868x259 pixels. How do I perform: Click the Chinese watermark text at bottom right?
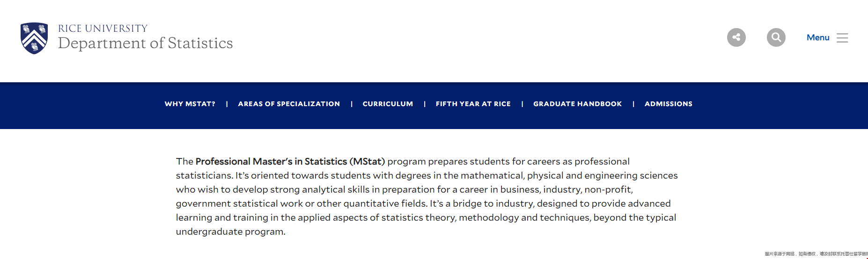coord(816,254)
